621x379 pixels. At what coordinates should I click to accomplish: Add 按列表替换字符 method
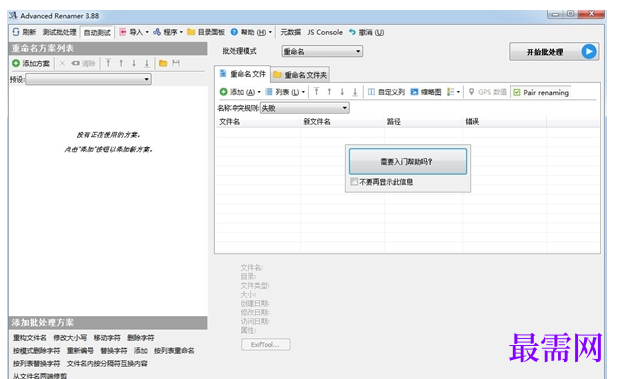(36, 364)
